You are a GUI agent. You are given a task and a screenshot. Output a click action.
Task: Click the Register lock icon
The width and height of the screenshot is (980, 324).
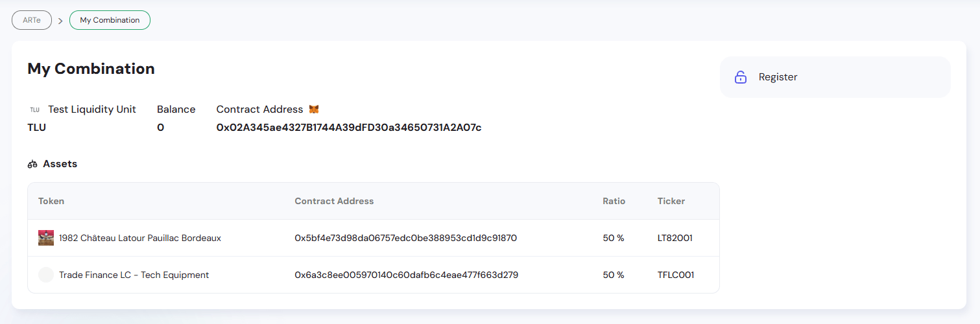[740, 77]
